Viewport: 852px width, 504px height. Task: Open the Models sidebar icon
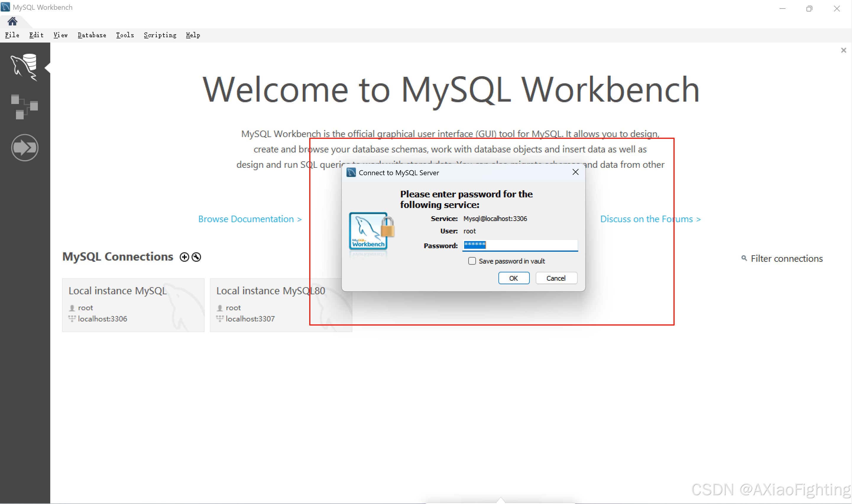pyautogui.click(x=24, y=107)
